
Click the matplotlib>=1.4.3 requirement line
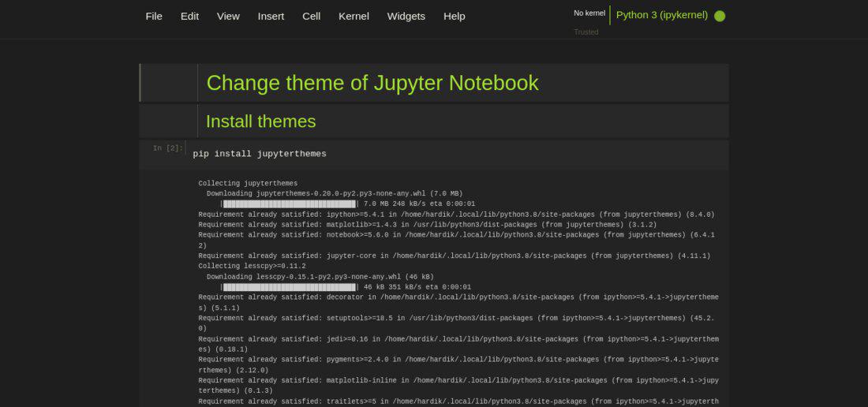pyautogui.click(x=428, y=225)
